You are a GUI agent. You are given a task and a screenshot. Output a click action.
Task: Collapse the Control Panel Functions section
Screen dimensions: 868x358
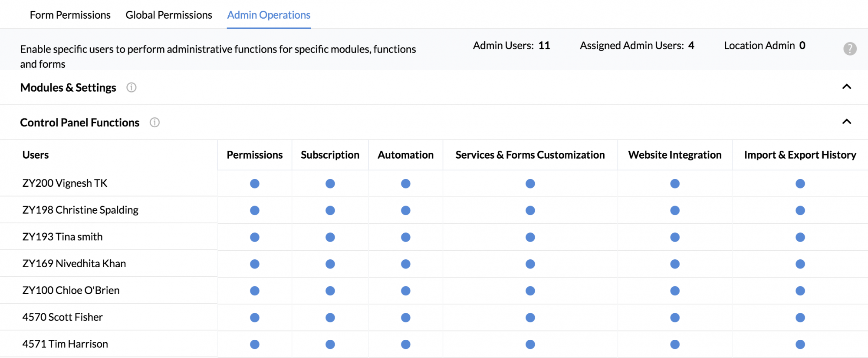click(x=847, y=121)
